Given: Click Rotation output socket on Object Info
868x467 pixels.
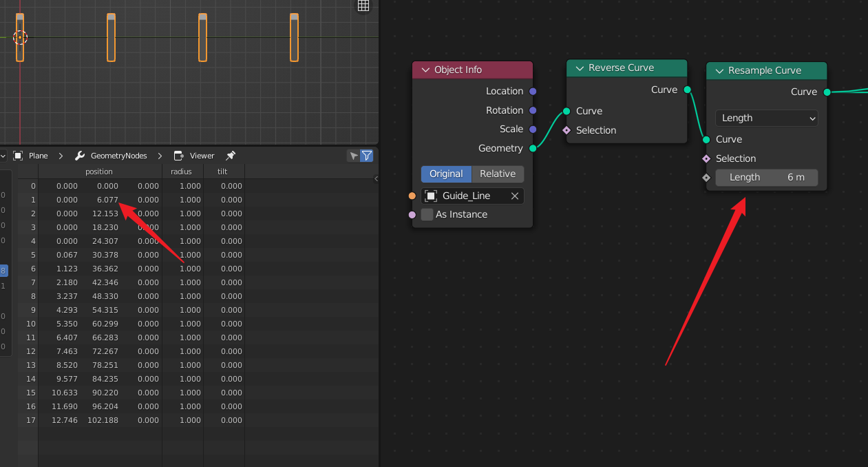Looking at the screenshot, I should pos(533,110).
